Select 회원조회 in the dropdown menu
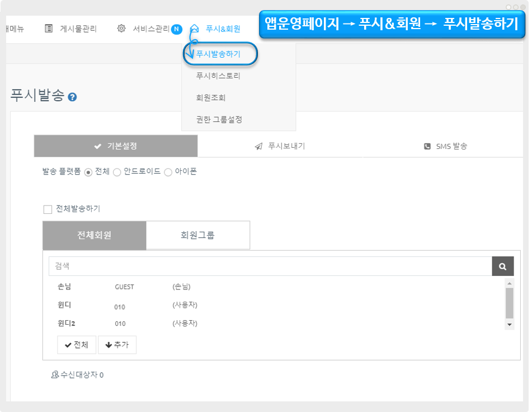Screen dimensions: 532x412 (211, 97)
